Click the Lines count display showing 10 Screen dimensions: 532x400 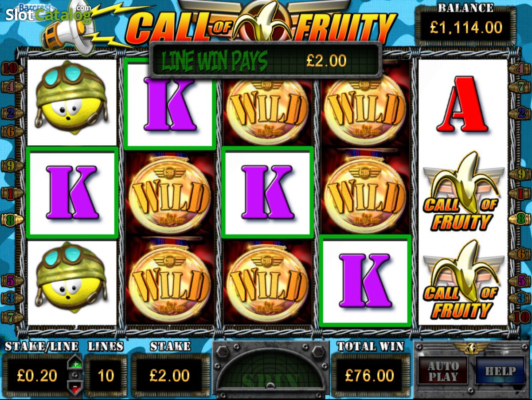point(106,376)
